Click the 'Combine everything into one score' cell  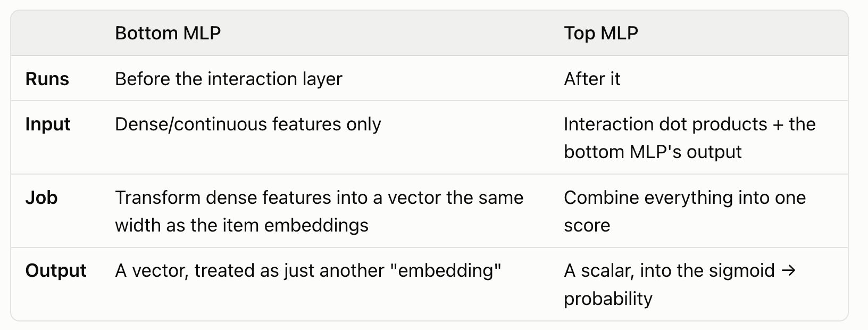(685, 211)
